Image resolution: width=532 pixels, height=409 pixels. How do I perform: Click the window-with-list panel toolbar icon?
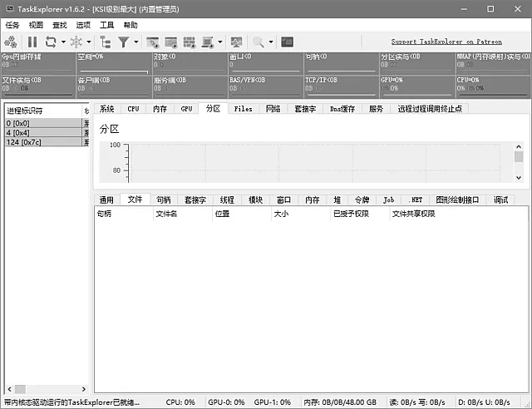[x=170, y=42]
